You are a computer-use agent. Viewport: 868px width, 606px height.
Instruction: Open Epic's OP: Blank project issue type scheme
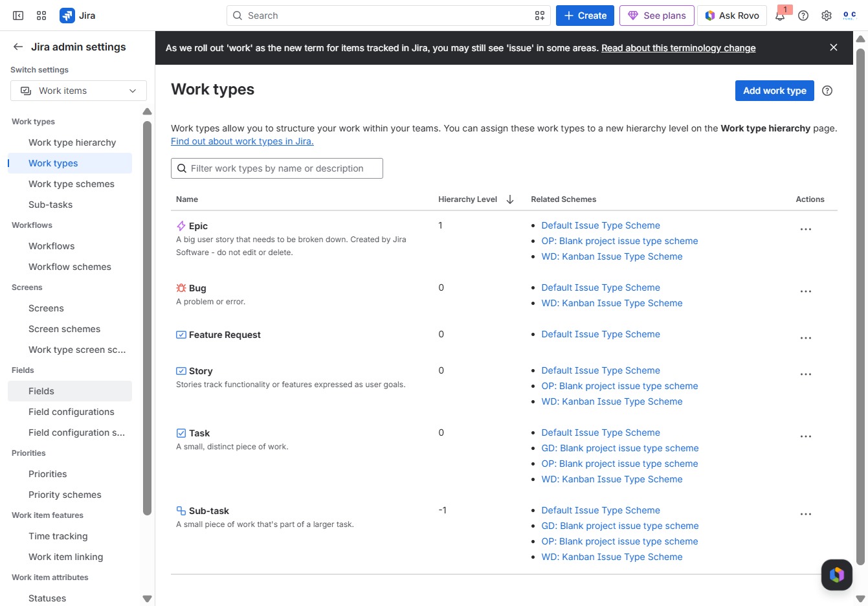click(619, 241)
